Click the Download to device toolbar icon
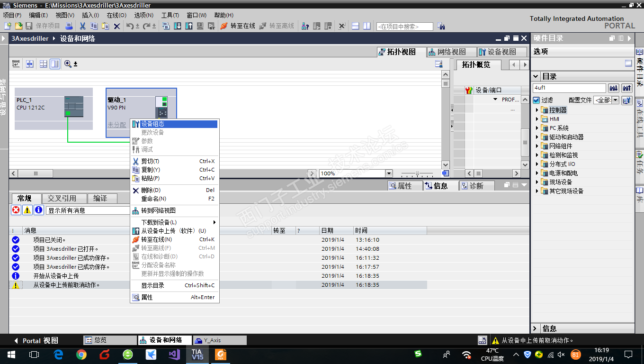 (x=178, y=26)
